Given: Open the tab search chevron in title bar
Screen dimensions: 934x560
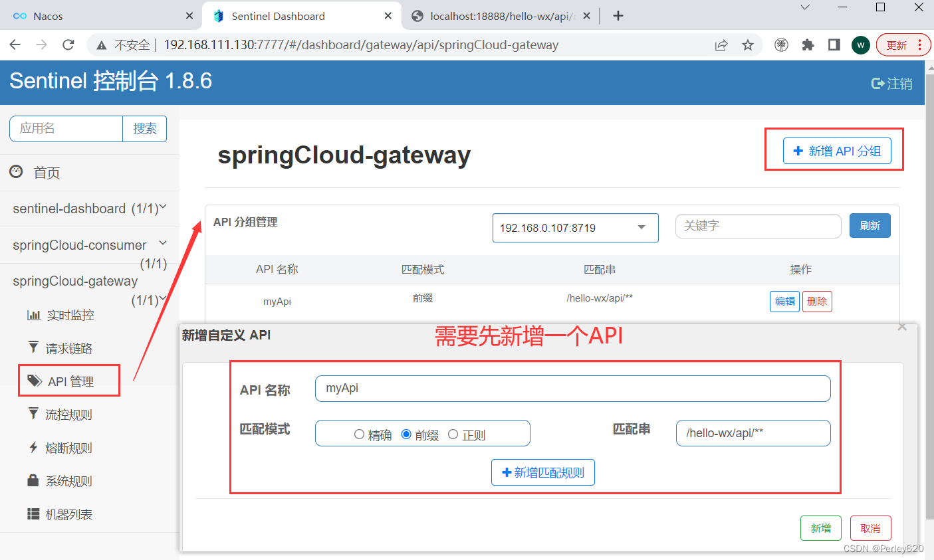Looking at the screenshot, I should [x=805, y=7].
